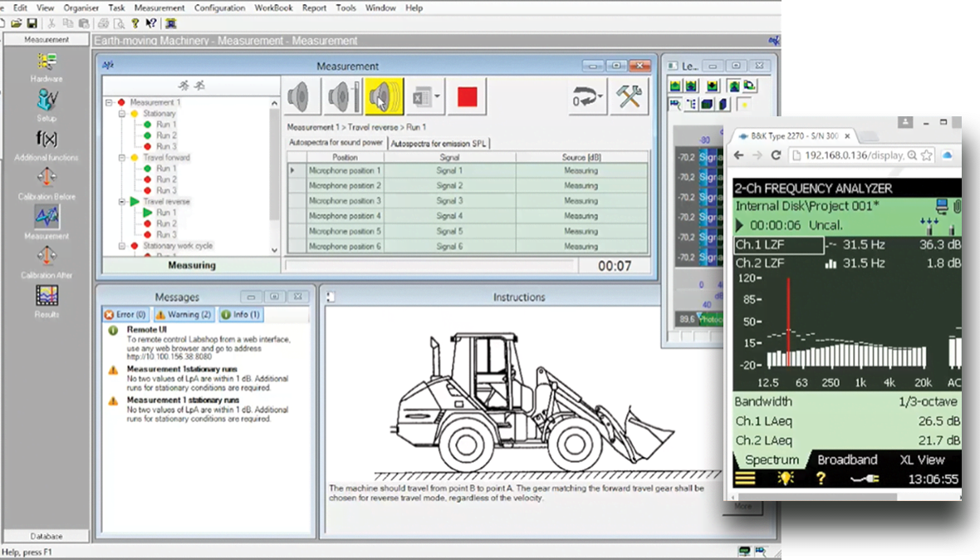Open the Results icon in sidebar

coord(47,296)
